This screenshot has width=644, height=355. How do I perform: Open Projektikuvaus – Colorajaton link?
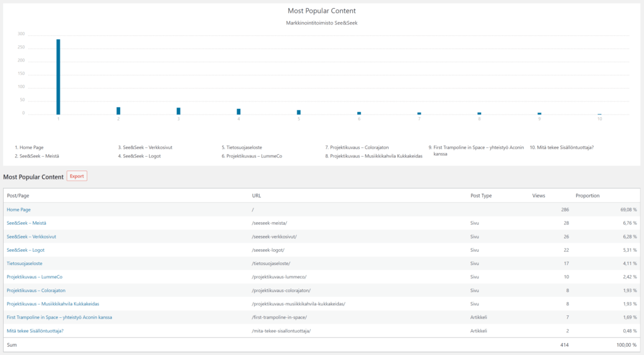coord(36,291)
